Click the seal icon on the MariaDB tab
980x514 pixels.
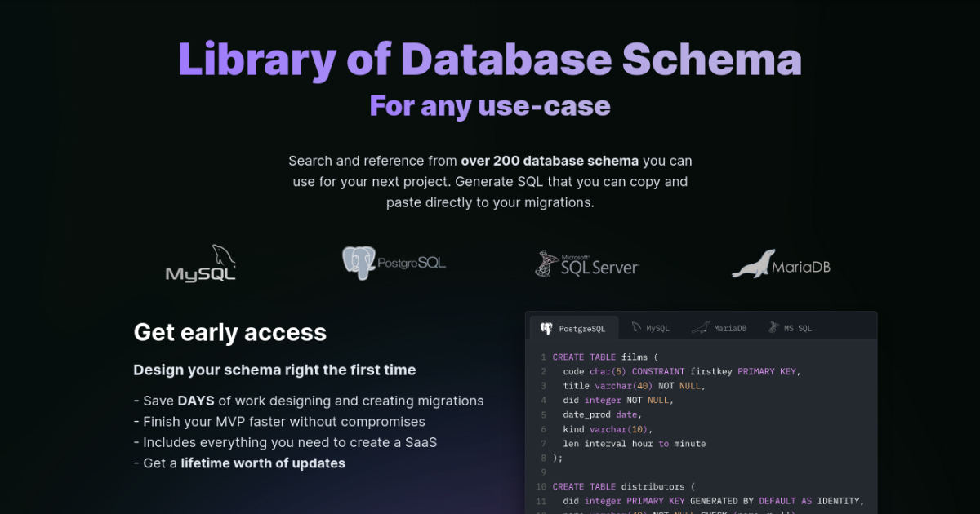click(x=700, y=327)
